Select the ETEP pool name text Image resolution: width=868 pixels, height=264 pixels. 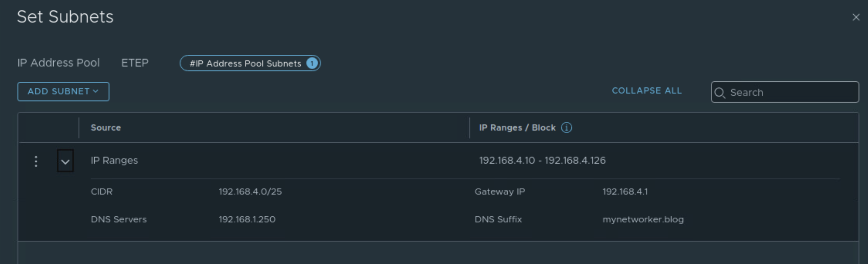(x=135, y=63)
